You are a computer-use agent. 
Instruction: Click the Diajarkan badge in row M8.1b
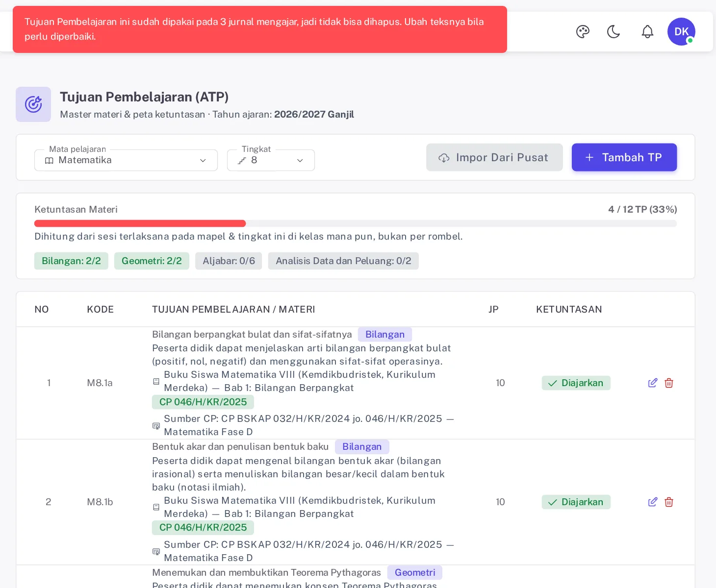[x=576, y=502]
